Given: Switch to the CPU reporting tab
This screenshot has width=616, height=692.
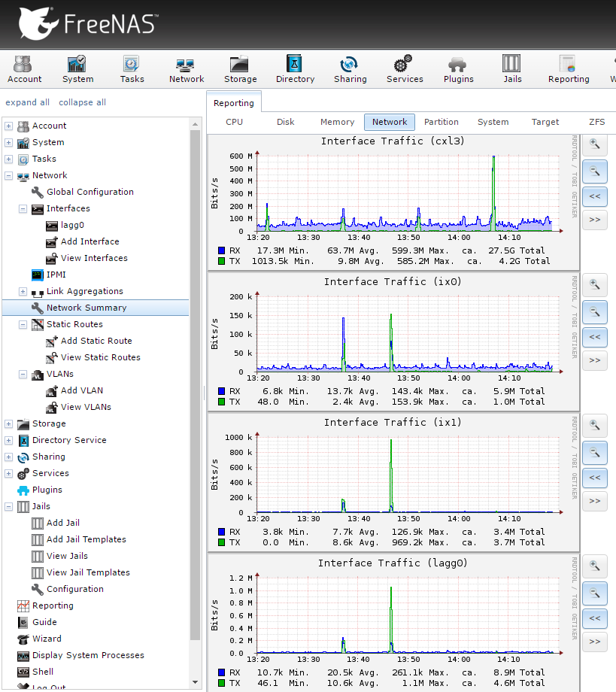Looking at the screenshot, I should pos(234,122).
